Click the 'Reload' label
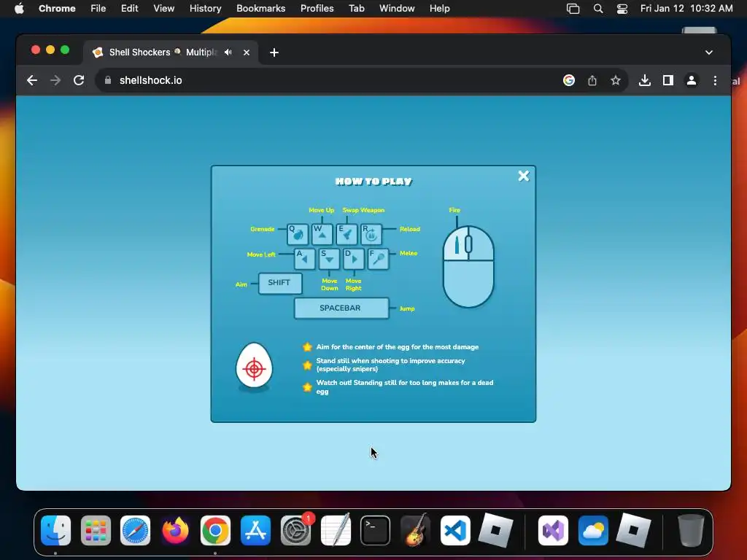The height and width of the screenshot is (560, 747). click(410, 229)
